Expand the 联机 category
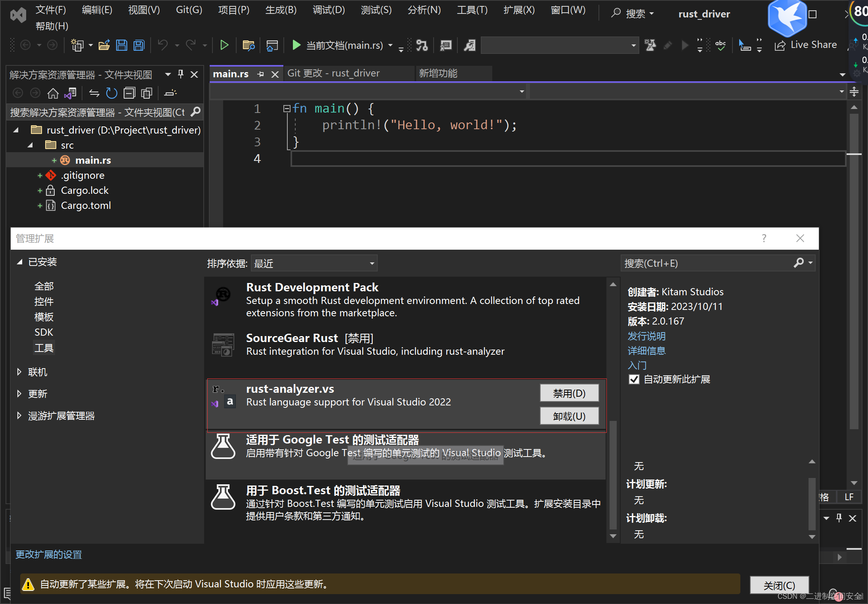 coord(19,372)
